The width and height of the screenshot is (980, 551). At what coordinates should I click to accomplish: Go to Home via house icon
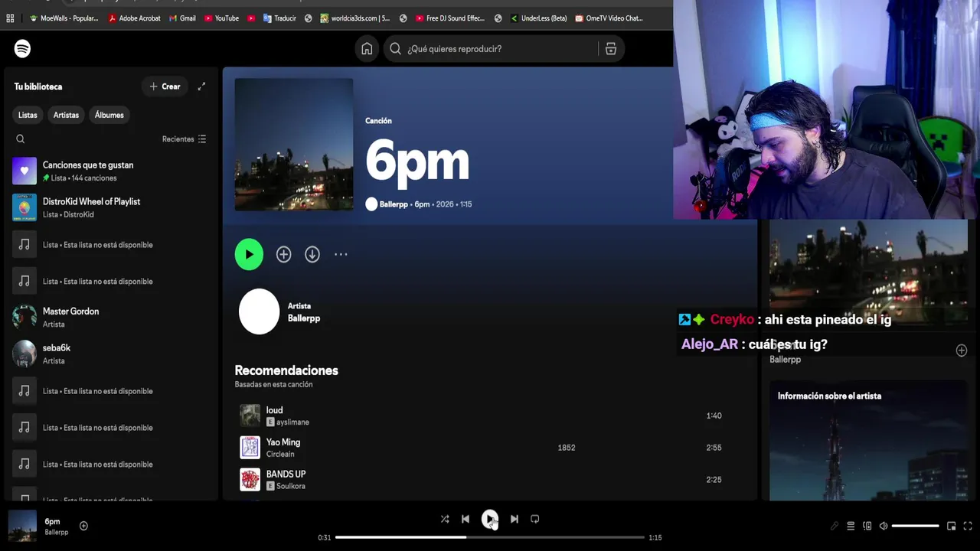(x=367, y=49)
